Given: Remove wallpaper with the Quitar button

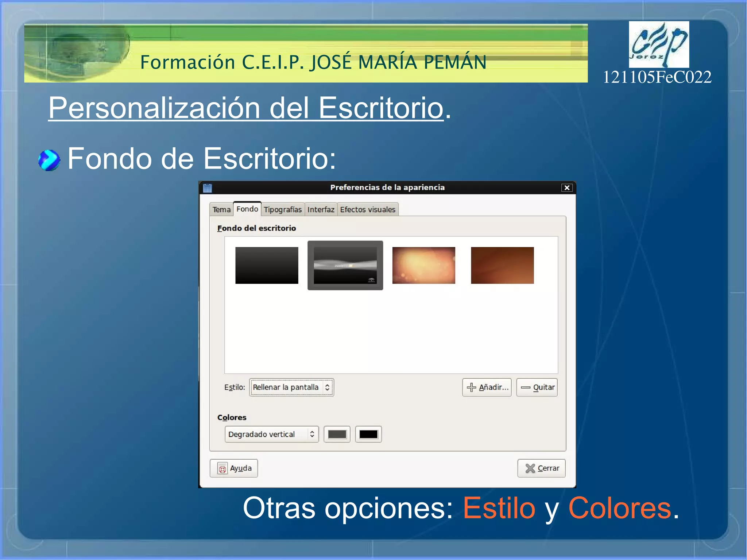Looking at the screenshot, I should coord(537,387).
